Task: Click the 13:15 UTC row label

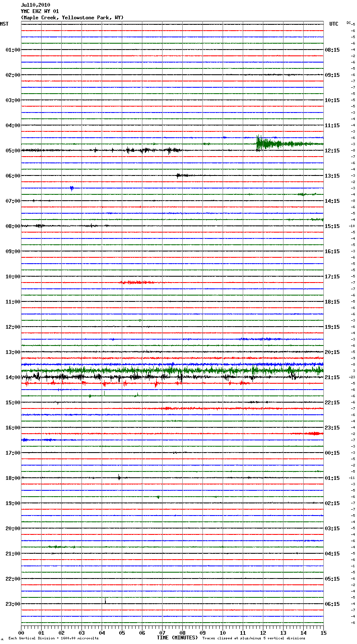Action: [332, 176]
